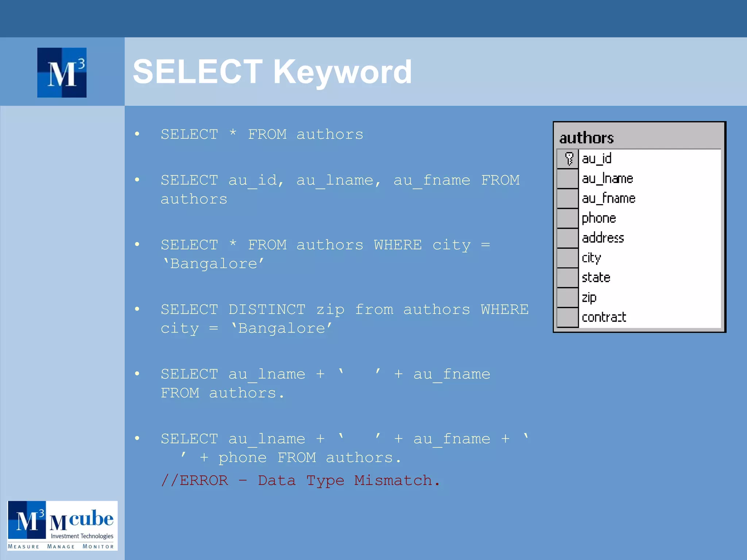Select the row box next to contract
This screenshot has width=747, height=560.
point(568,318)
